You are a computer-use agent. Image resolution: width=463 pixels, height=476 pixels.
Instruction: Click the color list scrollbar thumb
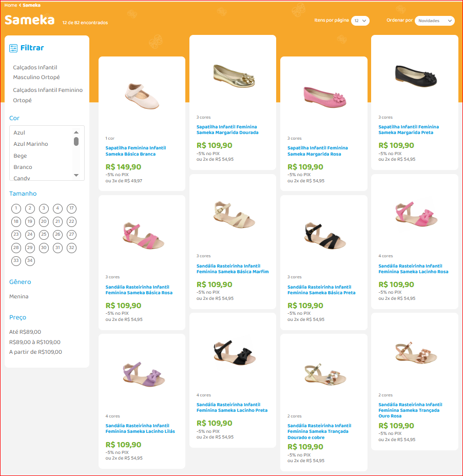(76, 141)
